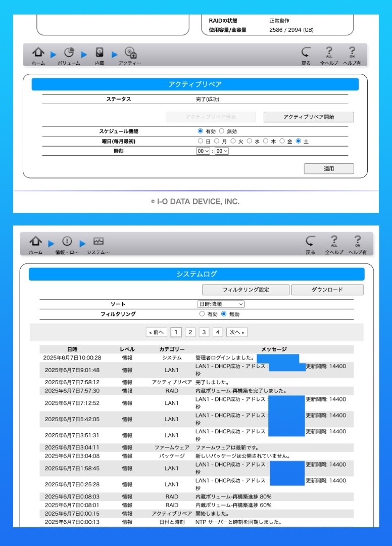Select log page 3

click(x=204, y=332)
